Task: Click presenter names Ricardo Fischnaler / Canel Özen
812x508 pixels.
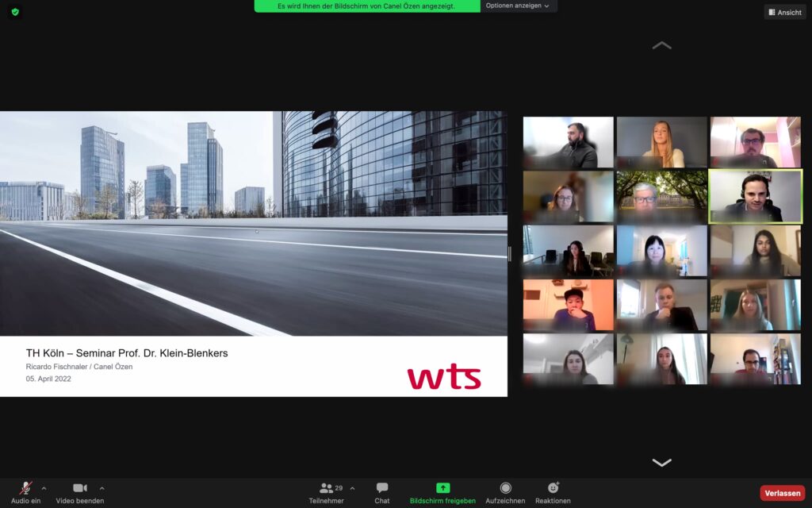Action: pyautogui.click(x=79, y=367)
